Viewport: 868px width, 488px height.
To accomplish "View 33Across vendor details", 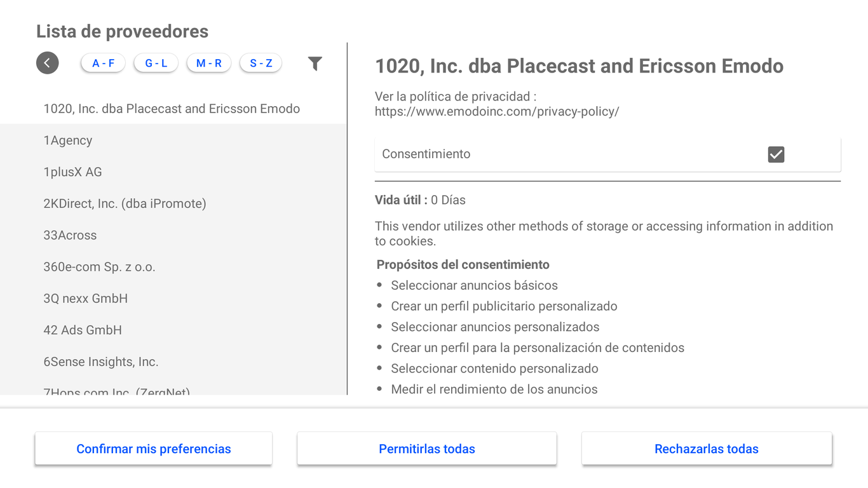I will click(x=70, y=235).
